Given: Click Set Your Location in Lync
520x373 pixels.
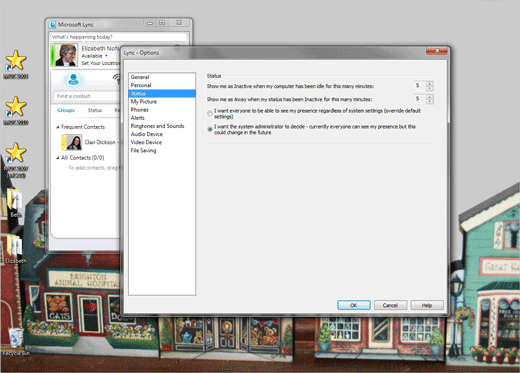Looking at the screenshot, I should pos(101,63).
